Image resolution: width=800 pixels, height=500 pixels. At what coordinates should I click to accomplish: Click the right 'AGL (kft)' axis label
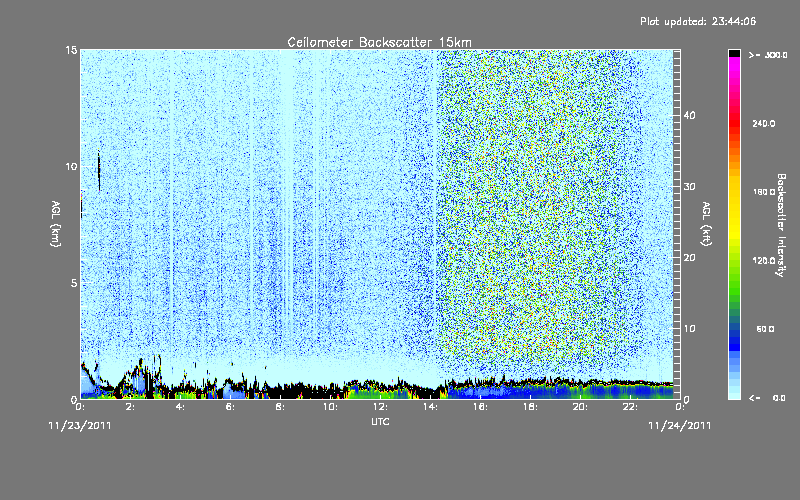pyautogui.click(x=706, y=224)
